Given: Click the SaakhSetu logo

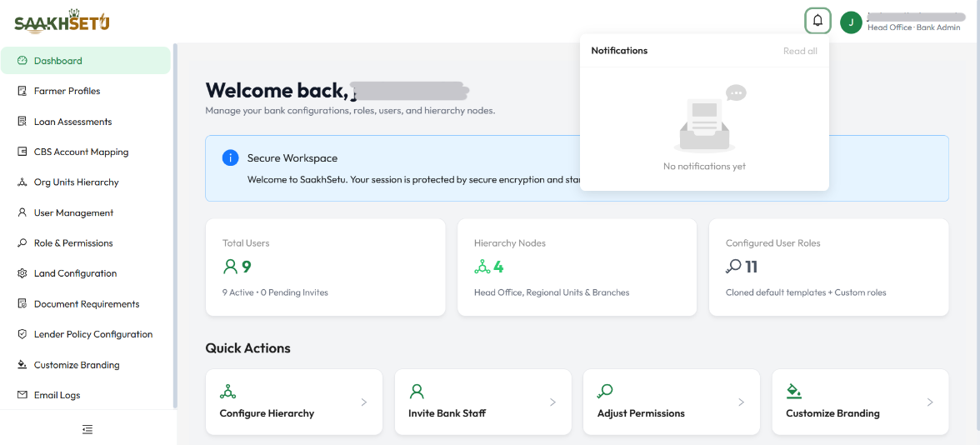Looking at the screenshot, I should [62, 22].
